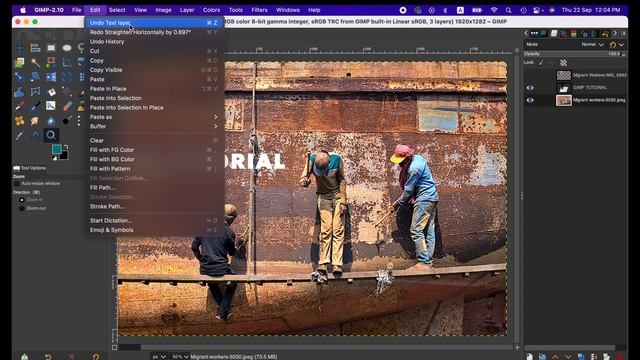Hide the GIMP TUTORIAL text layer
Viewport: 640px width, 360px height.
point(530,88)
